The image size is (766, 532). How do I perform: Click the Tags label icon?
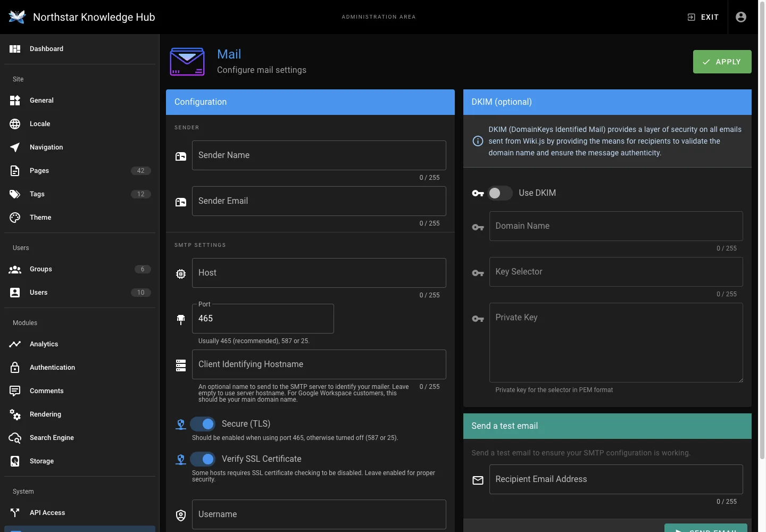pos(15,194)
